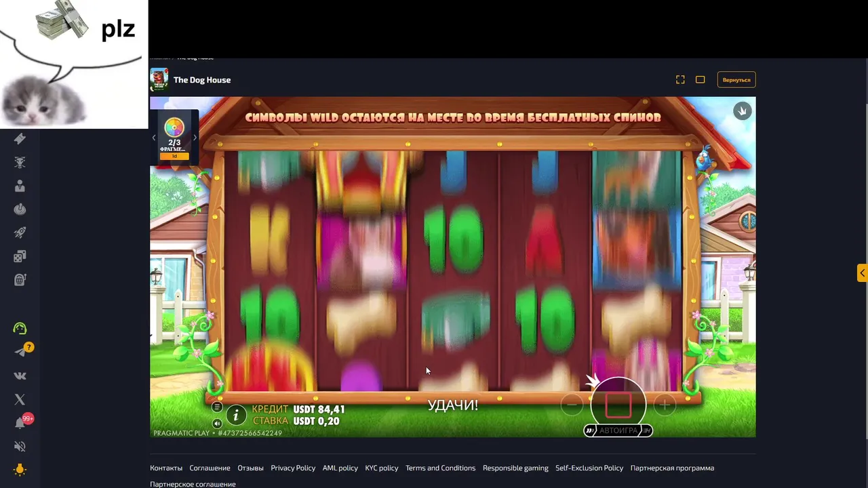The height and width of the screenshot is (488, 868).
Task: Enable quick spin arrow left of АВТОИГРА
Action: [x=590, y=430]
